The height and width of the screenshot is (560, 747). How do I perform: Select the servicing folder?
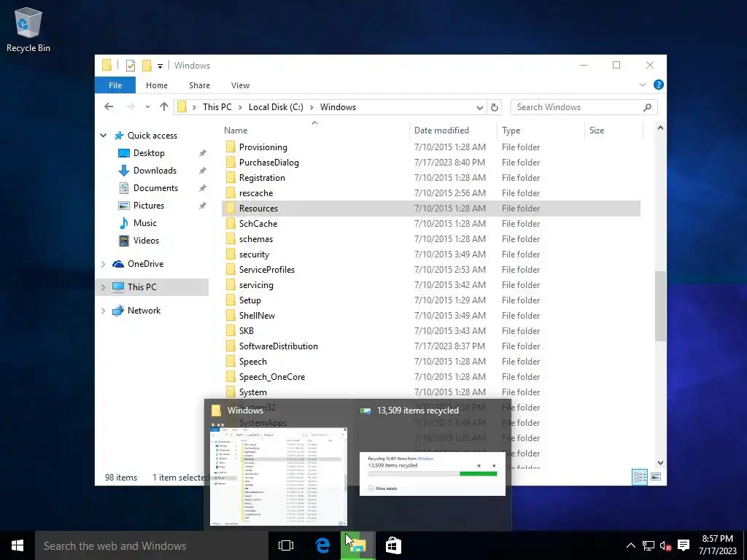click(256, 285)
